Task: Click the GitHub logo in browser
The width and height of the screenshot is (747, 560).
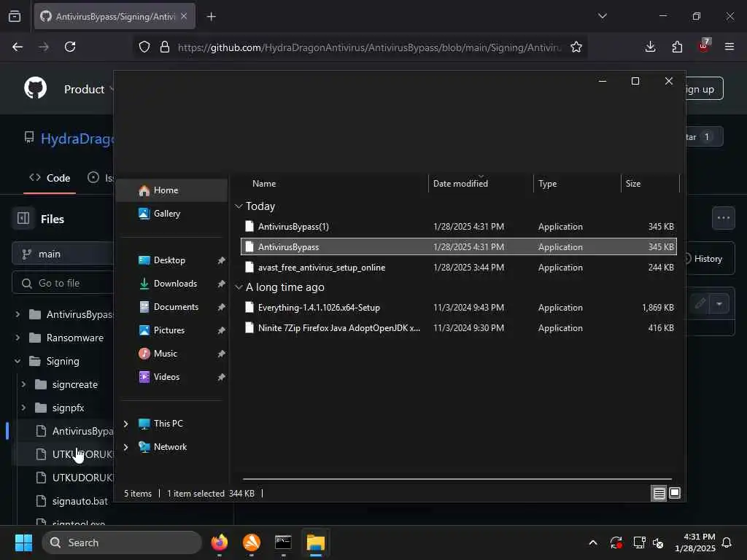Action: point(36,88)
